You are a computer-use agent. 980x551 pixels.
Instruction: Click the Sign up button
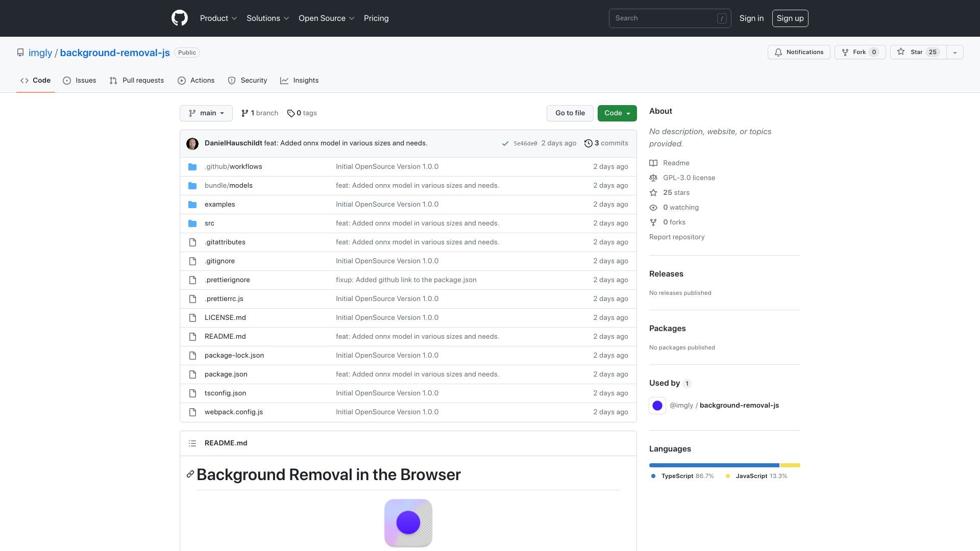(790, 18)
